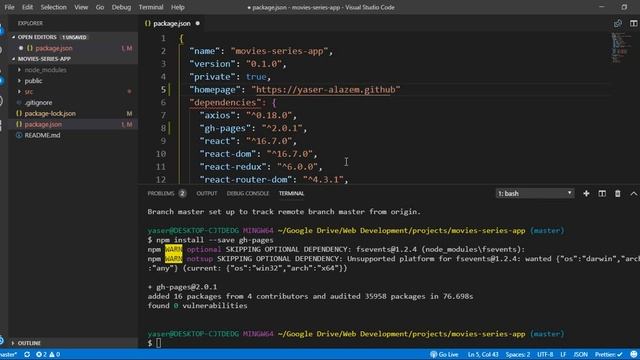Screen dimensions: 640x360
Task: Click the "axios" dependency on line 7
Action: pos(218,116)
